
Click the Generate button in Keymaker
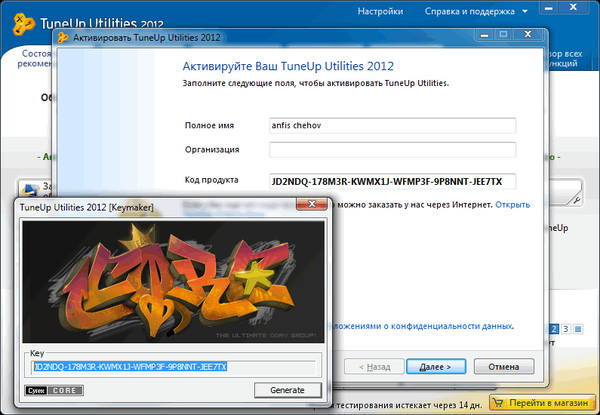287,390
